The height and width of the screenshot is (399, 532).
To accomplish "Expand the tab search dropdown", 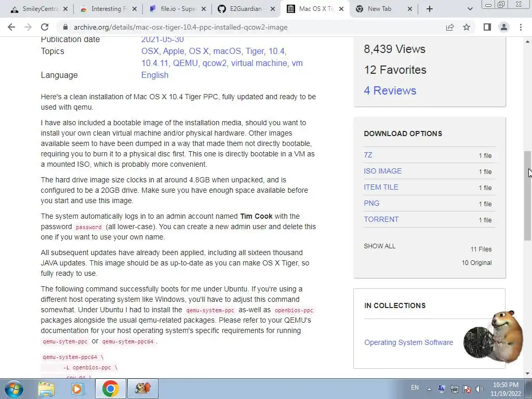I will 470,9.
